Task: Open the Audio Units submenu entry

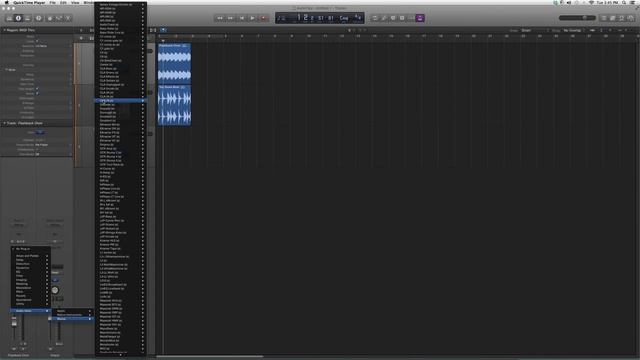Action: (31, 311)
